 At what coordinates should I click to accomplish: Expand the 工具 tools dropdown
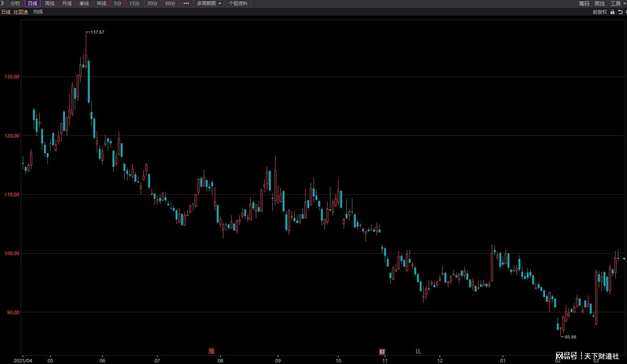tap(618, 4)
